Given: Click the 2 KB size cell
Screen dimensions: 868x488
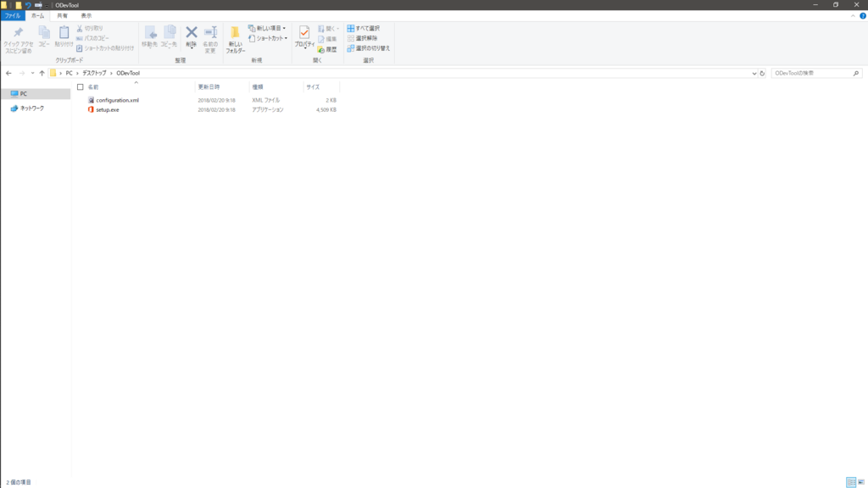Looking at the screenshot, I should click(x=331, y=100).
